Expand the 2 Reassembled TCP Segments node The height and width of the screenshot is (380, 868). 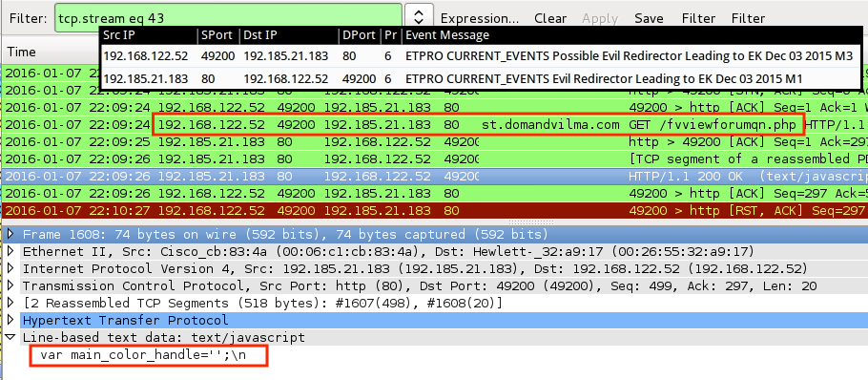click(10, 303)
